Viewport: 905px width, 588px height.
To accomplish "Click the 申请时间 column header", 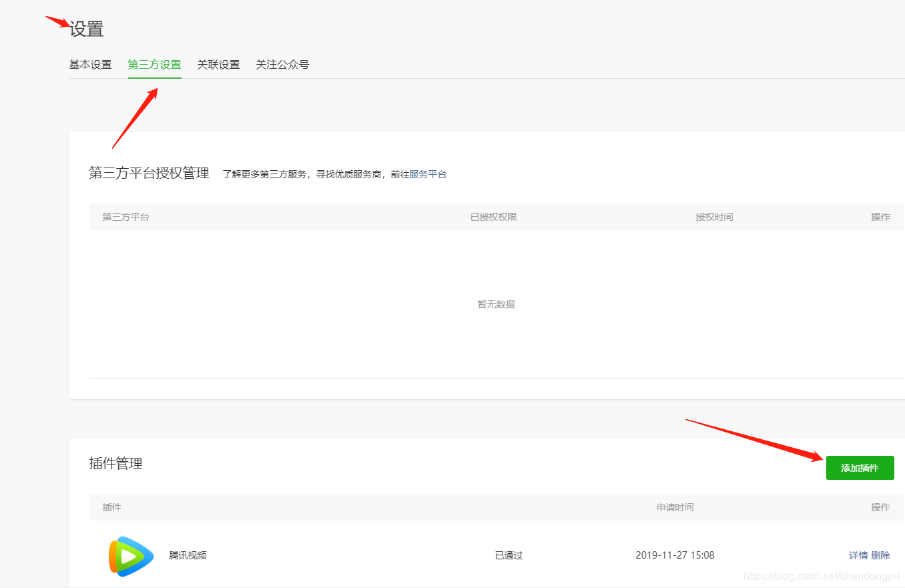I will coord(675,507).
